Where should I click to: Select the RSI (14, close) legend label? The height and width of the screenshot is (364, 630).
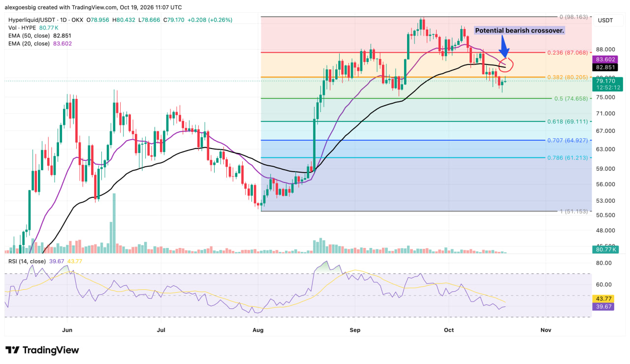click(27, 261)
